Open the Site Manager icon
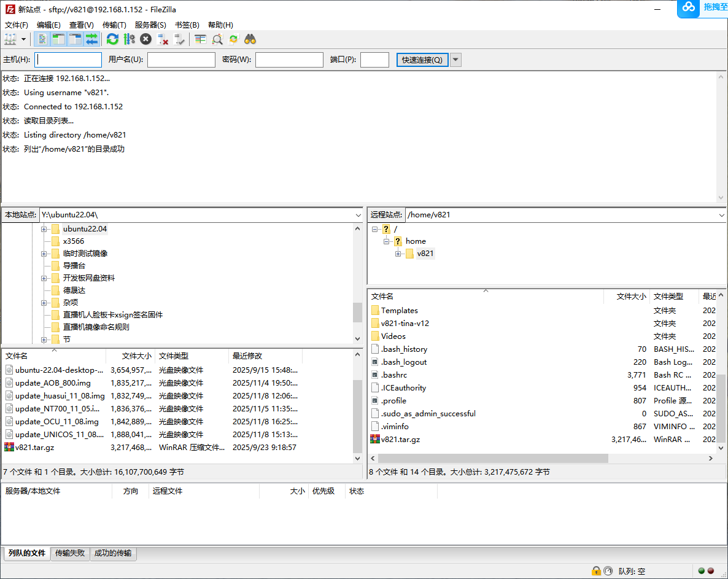Viewport: 728px width, 579px height. 10,39
